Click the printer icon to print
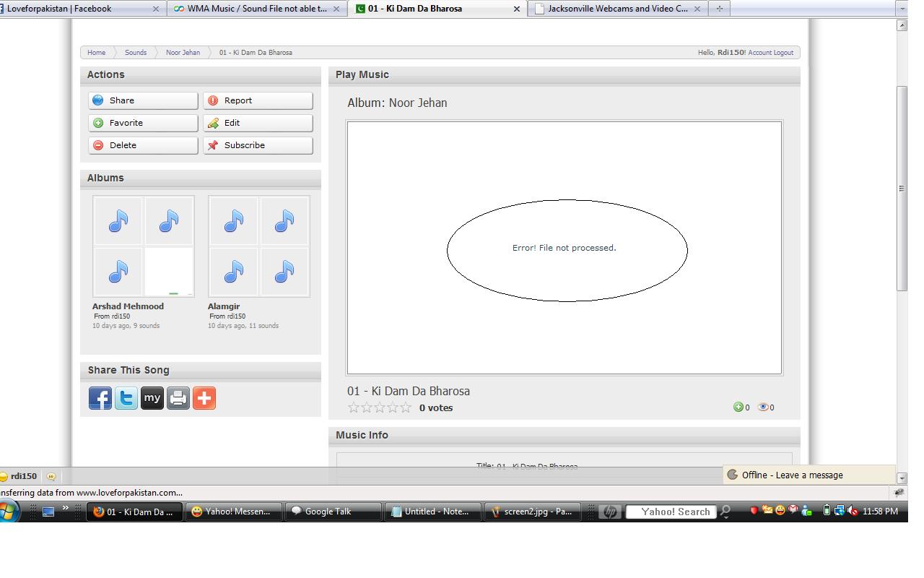 (178, 398)
